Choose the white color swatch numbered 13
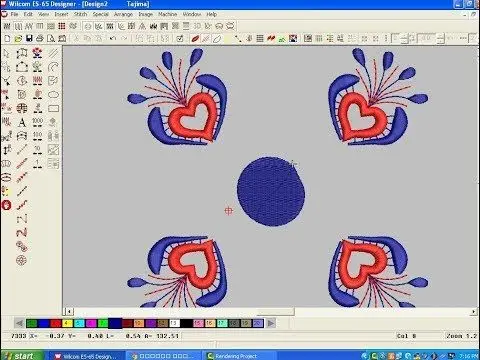This screenshot has height=360, width=480. 174,323
